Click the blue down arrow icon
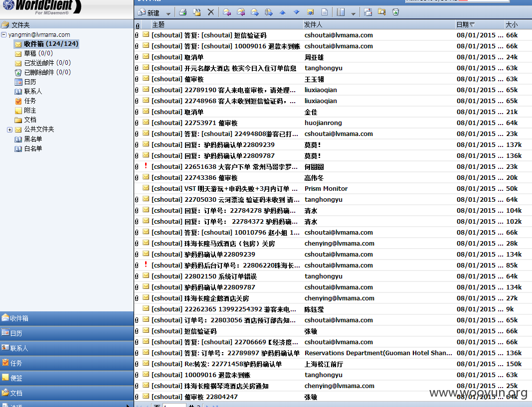 (296, 12)
